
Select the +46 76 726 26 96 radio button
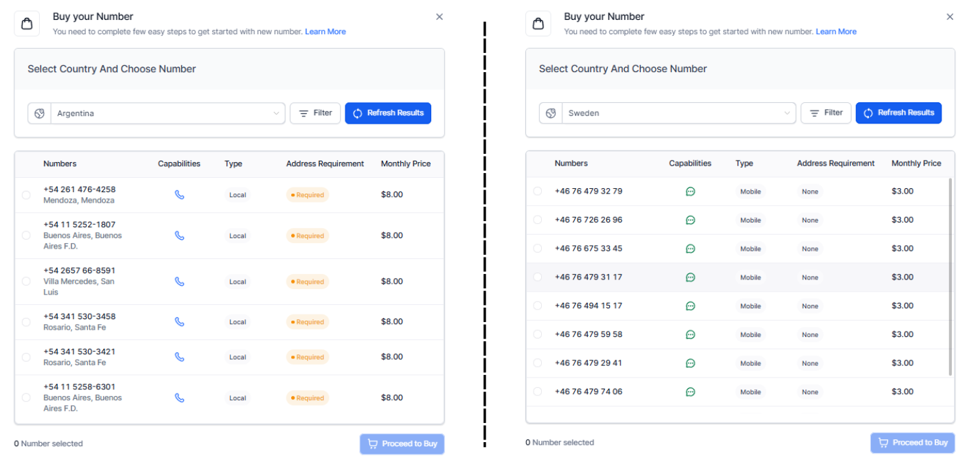pos(538,220)
